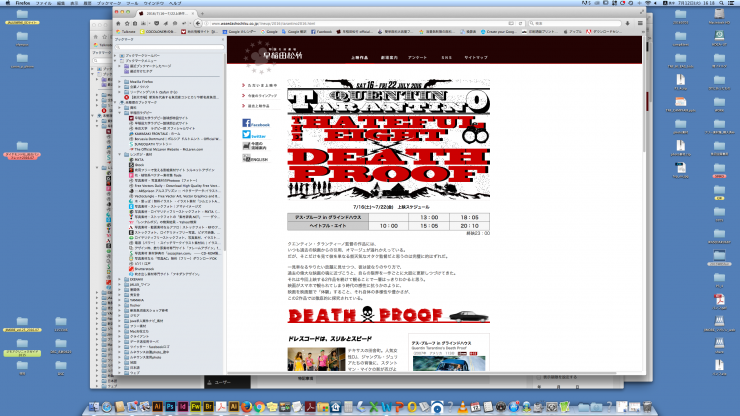Click the Twitter icon on the webpage sidebar
The width and height of the screenshot is (740, 416).
click(x=247, y=134)
